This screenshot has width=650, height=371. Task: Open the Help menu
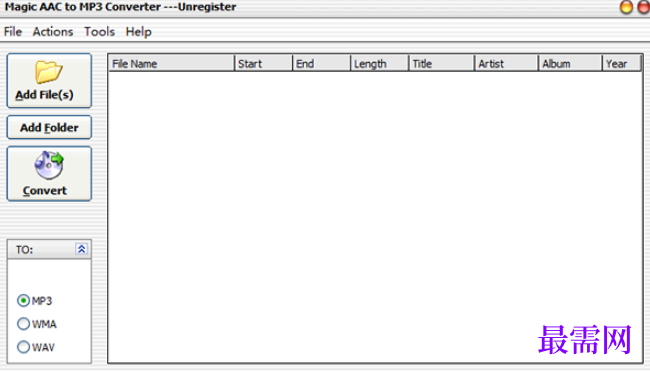coord(138,32)
